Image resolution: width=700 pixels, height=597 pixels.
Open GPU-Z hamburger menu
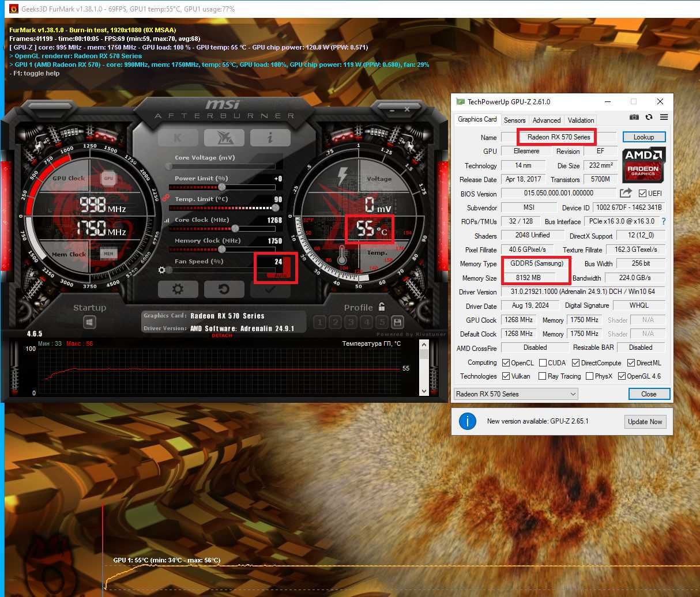pyautogui.click(x=664, y=117)
